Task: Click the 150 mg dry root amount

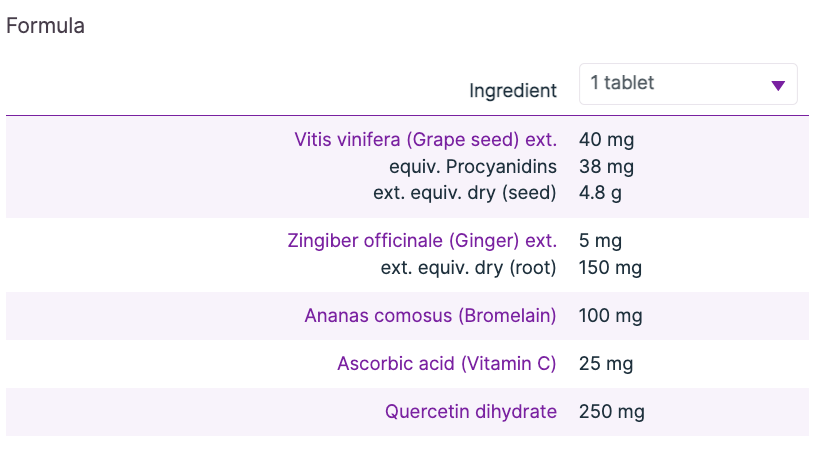Action: pyautogui.click(x=610, y=268)
